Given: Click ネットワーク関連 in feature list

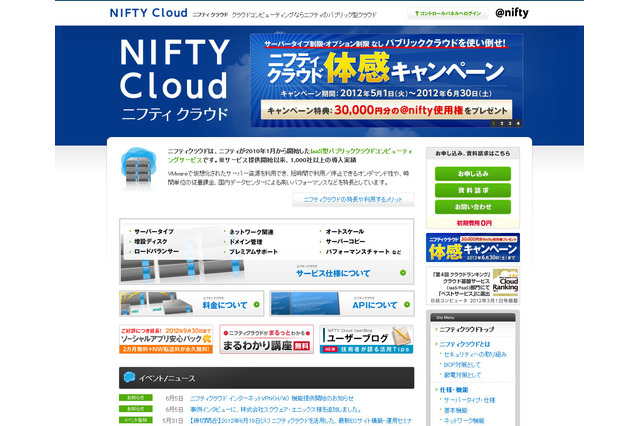Looking at the screenshot, I should point(251,232).
